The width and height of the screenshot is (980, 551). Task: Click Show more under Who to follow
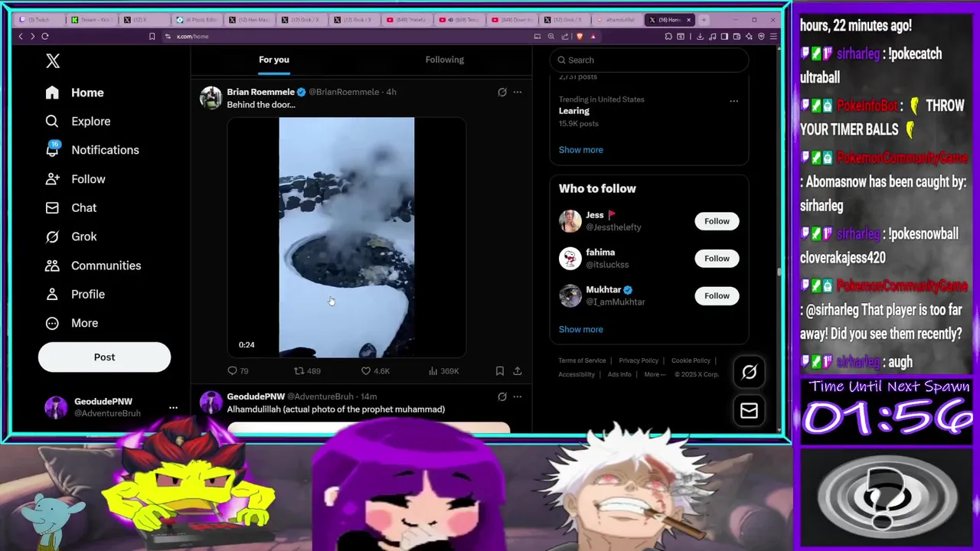tap(581, 329)
